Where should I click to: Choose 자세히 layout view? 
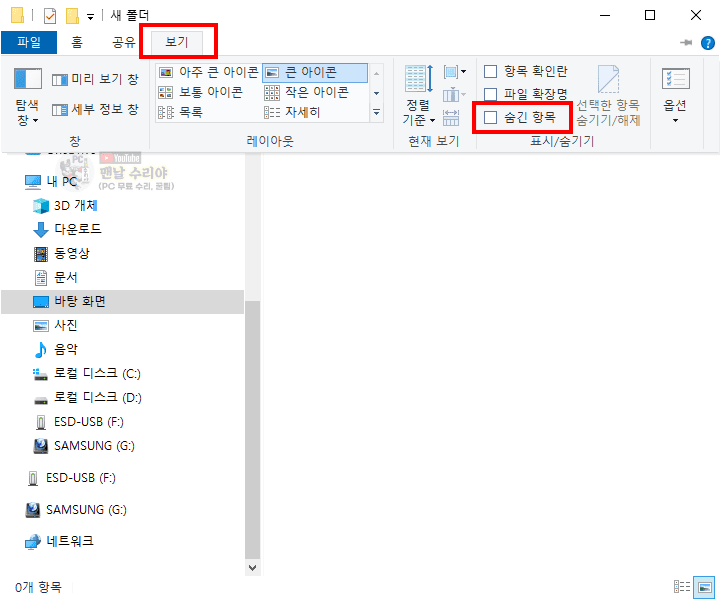pyautogui.click(x=292, y=112)
